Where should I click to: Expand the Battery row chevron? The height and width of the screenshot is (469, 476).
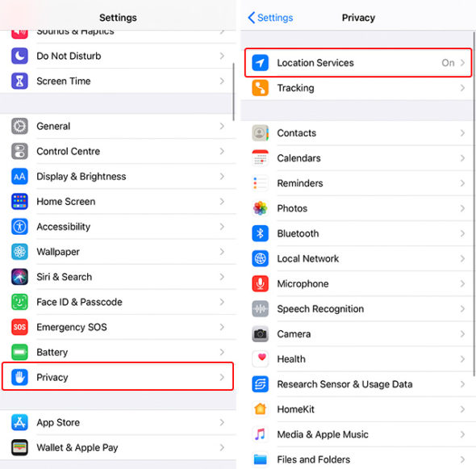222,352
